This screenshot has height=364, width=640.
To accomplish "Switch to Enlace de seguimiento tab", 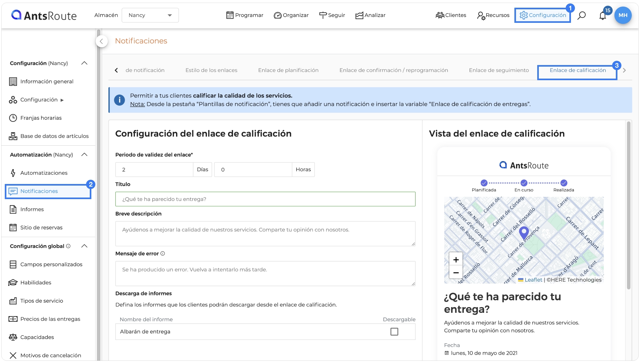I will pyautogui.click(x=499, y=70).
